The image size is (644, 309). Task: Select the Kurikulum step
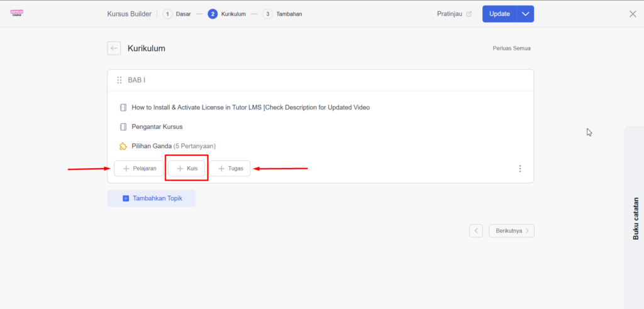228,14
